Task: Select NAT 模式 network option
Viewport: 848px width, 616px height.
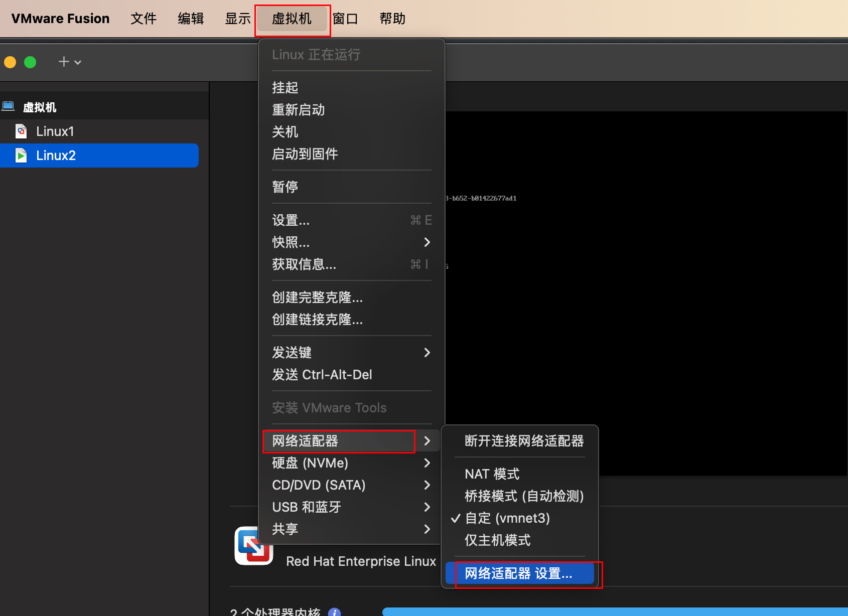Action: point(520,474)
